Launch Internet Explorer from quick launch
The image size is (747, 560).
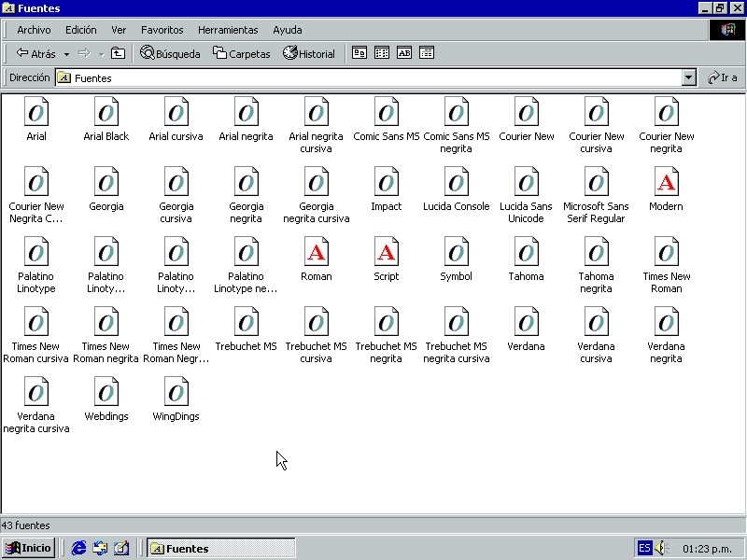78,548
